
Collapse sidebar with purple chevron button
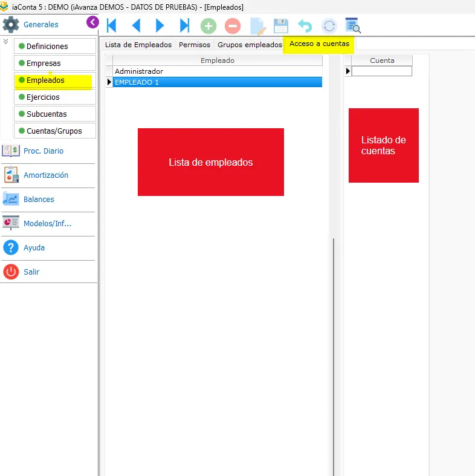[92, 22]
